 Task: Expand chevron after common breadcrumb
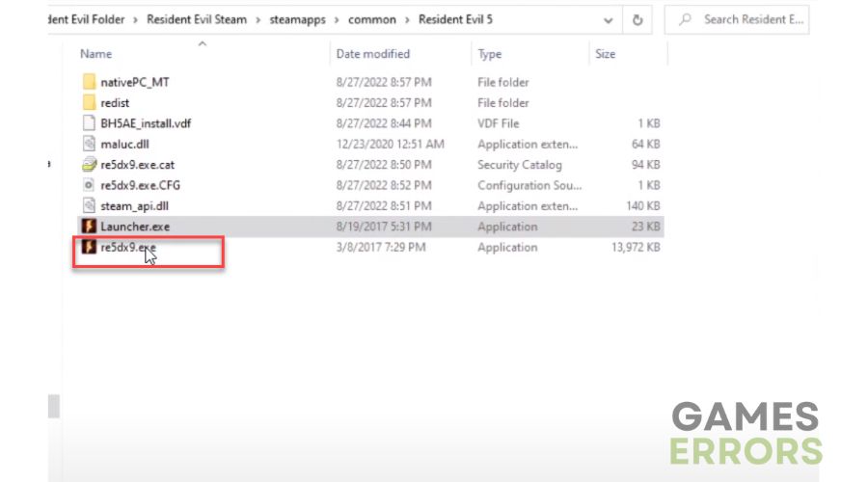click(x=407, y=20)
